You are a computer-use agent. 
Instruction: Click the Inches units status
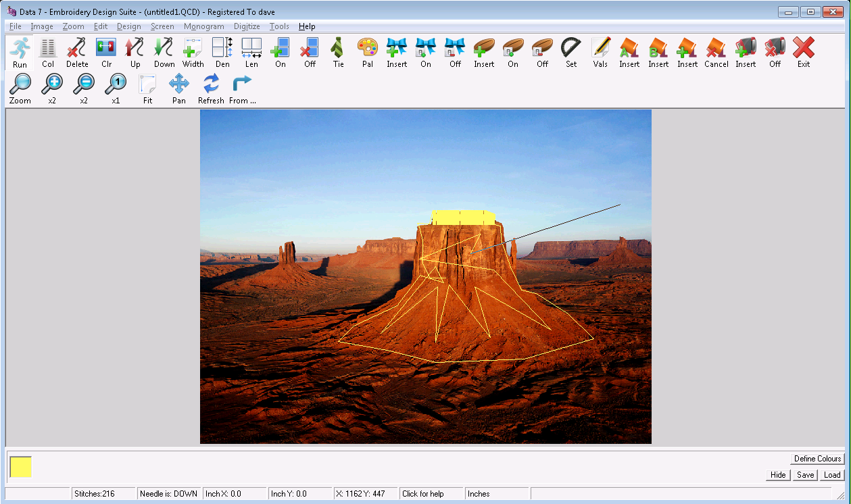click(497, 494)
